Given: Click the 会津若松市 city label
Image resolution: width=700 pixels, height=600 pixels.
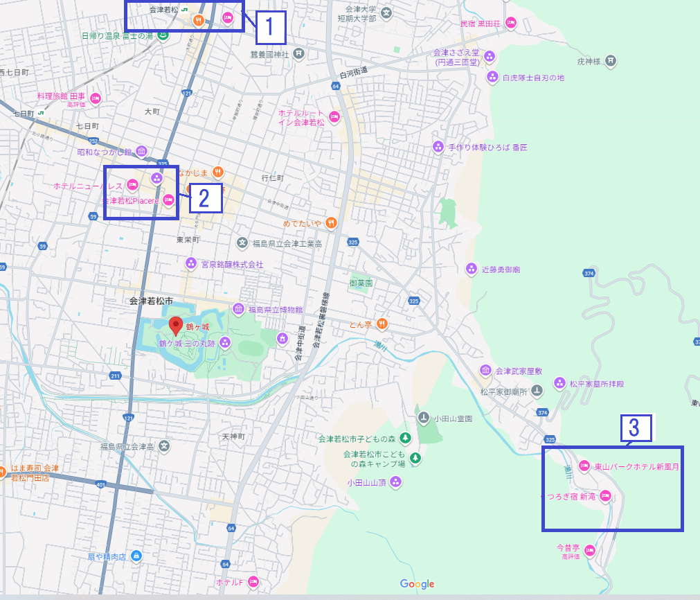Looking at the screenshot, I should click(151, 301).
